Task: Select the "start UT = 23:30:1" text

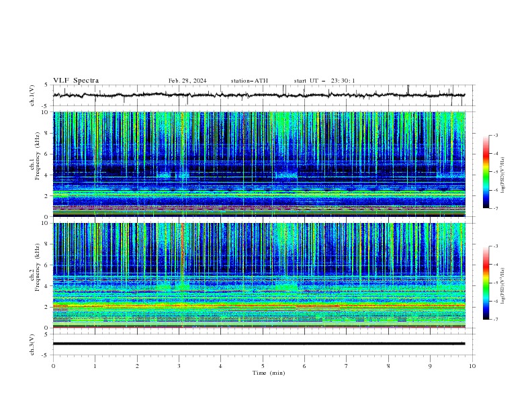Action: coord(324,81)
